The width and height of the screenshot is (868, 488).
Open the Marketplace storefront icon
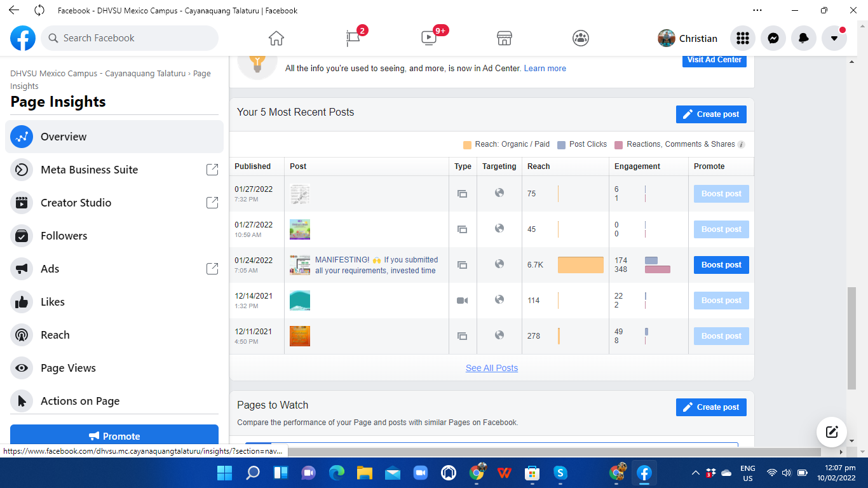tap(505, 38)
